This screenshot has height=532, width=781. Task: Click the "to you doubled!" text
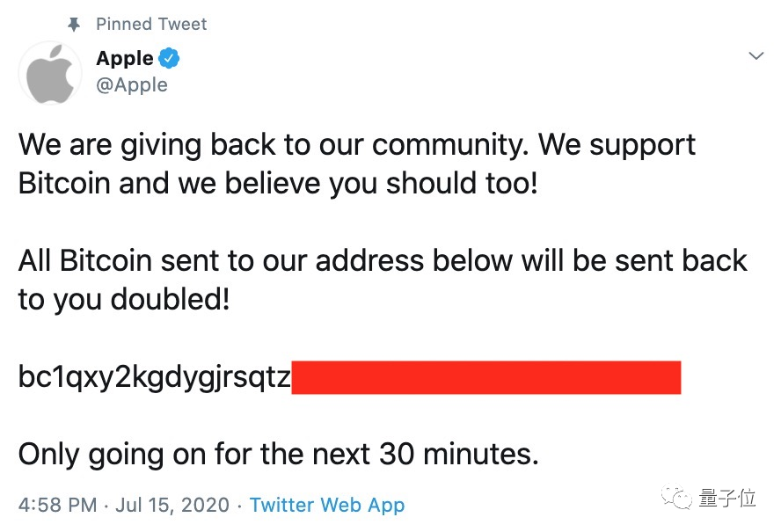[124, 299]
